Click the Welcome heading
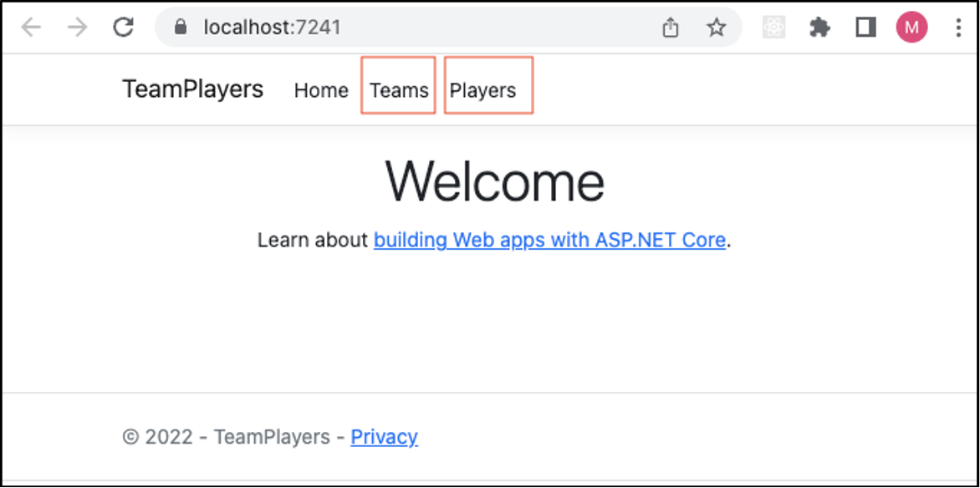Screen dimensions: 980x488 [x=494, y=181]
